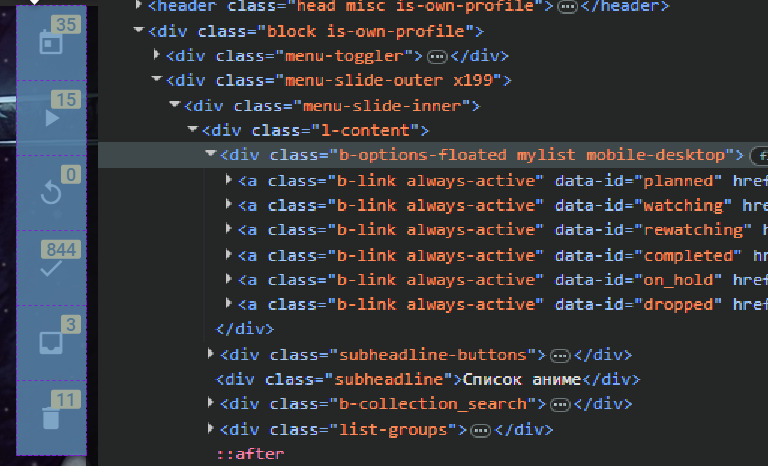This screenshot has height=466, width=768.
Task: Expand the link node with data-id planned
Action: 229,180
